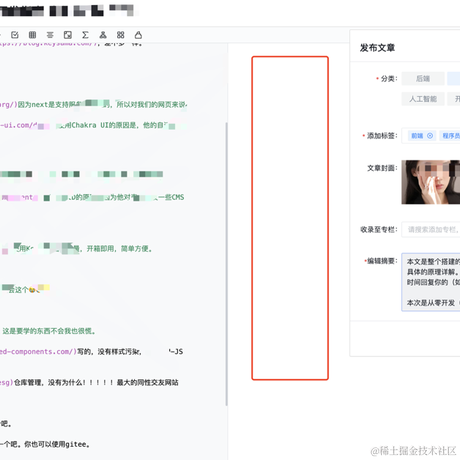Click editor text 最大的同性交友网站
Viewport: 460px width, 460px height.
click(147, 382)
